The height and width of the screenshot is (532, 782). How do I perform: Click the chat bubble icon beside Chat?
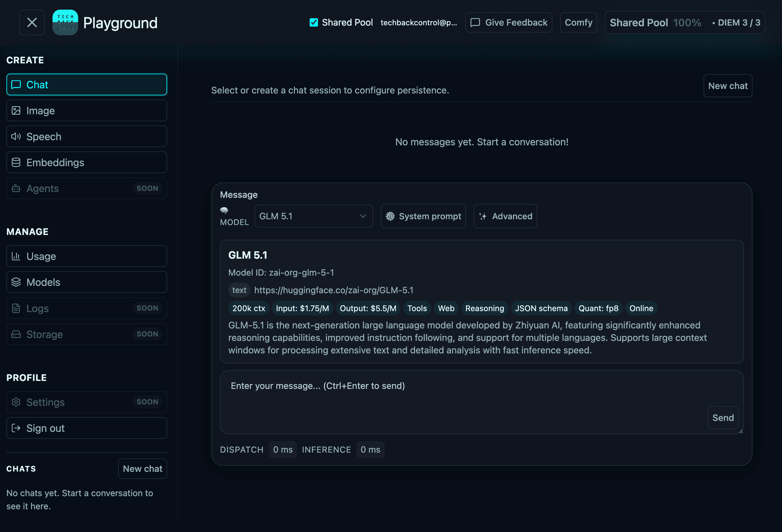(x=16, y=85)
